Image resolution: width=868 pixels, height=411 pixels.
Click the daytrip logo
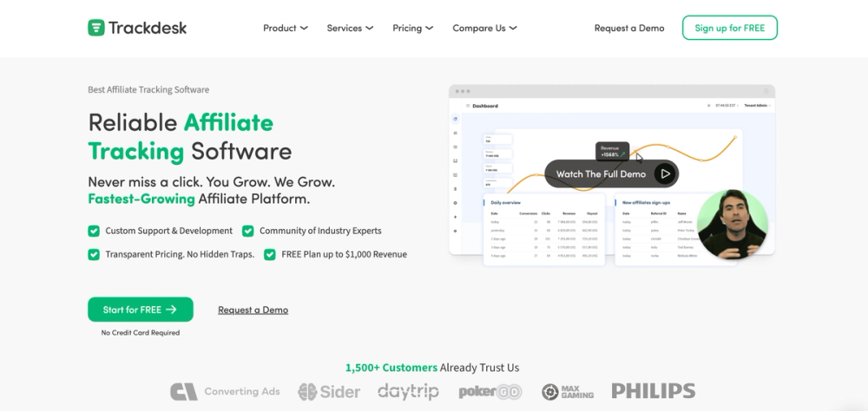(408, 392)
